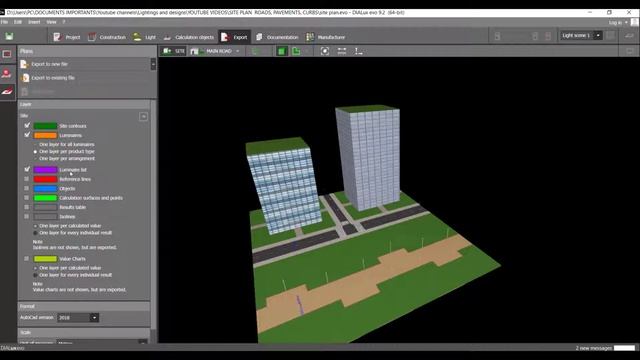Open the Log in dropdown

[618, 22]
